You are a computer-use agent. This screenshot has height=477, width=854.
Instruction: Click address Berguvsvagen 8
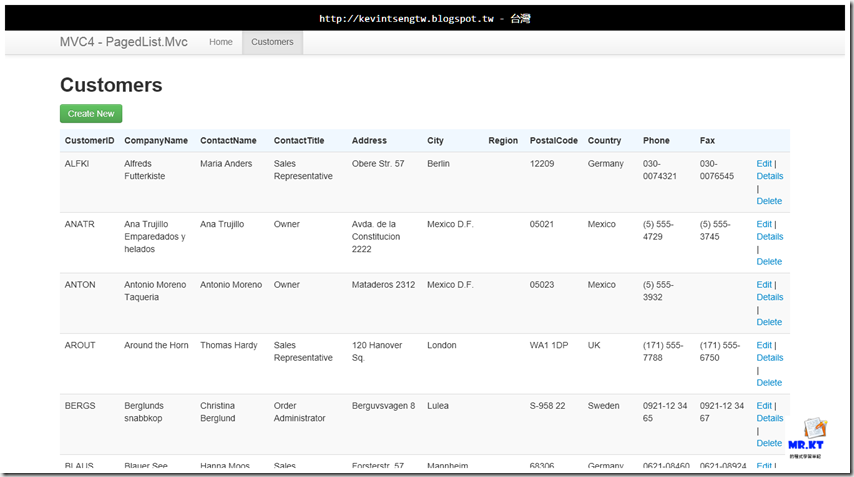click(383, 405)
